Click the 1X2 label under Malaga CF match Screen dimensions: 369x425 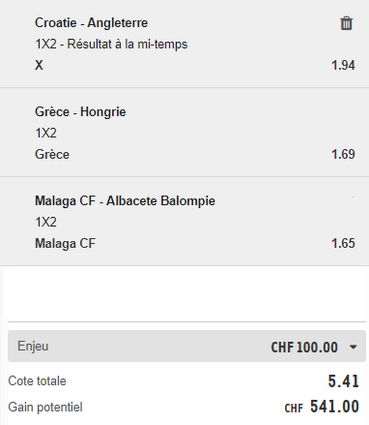[x=46, y=222]
